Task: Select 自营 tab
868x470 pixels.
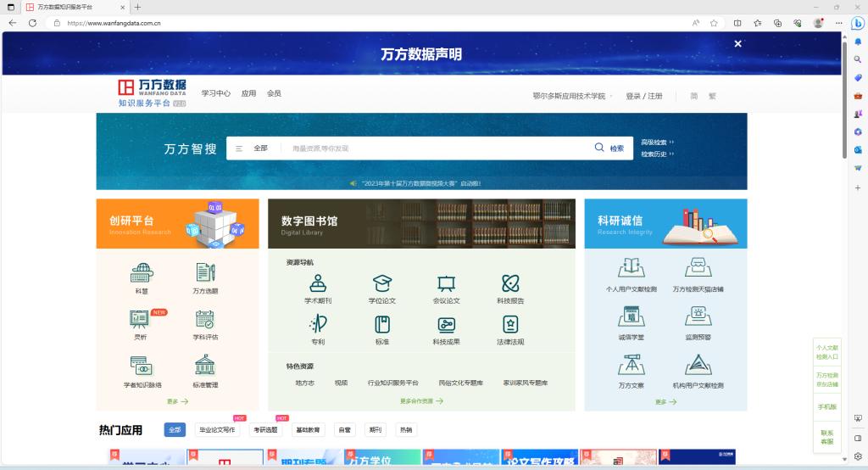Action: 344,429
